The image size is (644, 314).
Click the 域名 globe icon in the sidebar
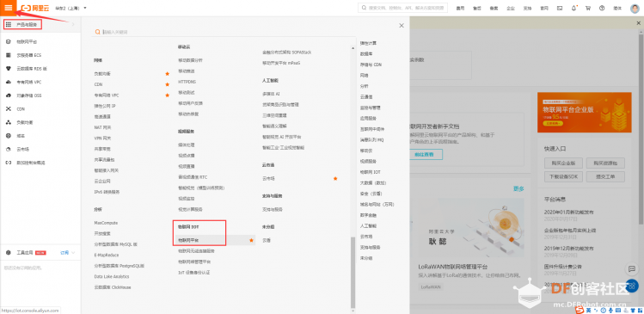9,136
